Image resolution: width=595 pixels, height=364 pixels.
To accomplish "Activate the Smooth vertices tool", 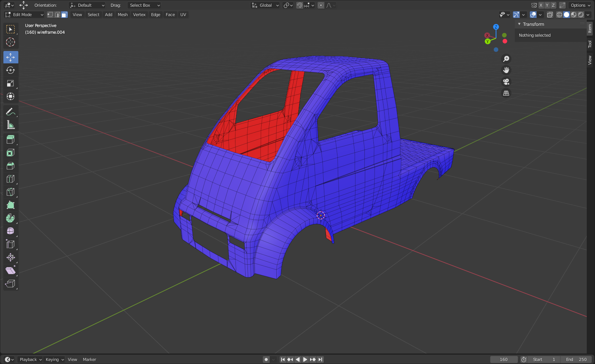I will click(10, 231).
